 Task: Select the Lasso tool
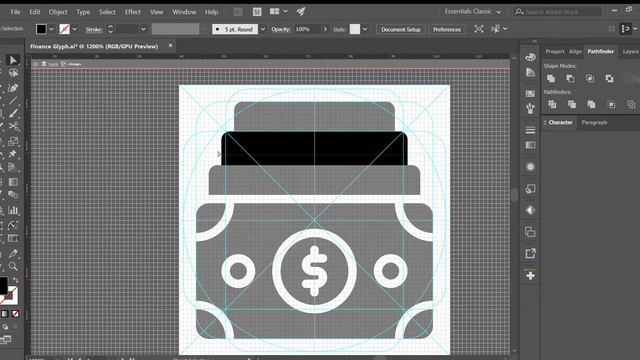[x=13, y=73]
